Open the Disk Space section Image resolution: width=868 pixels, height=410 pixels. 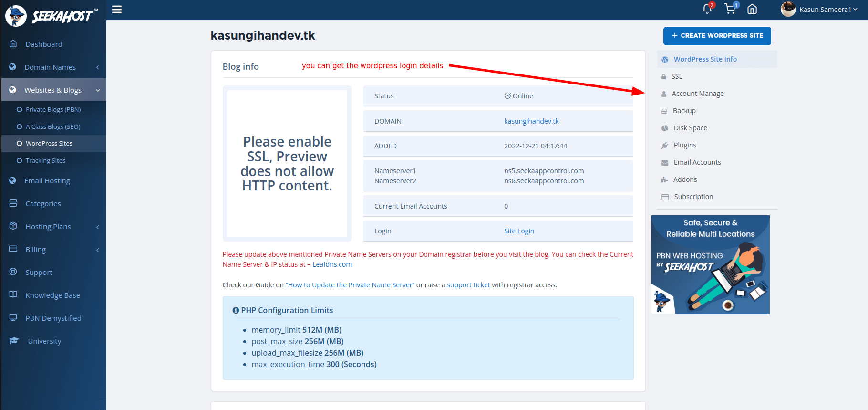690,128
